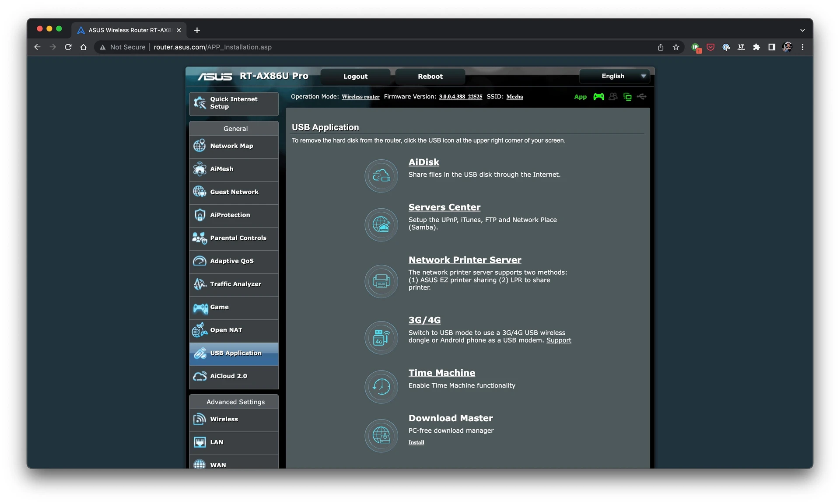Screen dimensions: 840x504
Task: Click the AiDisk cloud icon
Action: click(x=381, y=176)
